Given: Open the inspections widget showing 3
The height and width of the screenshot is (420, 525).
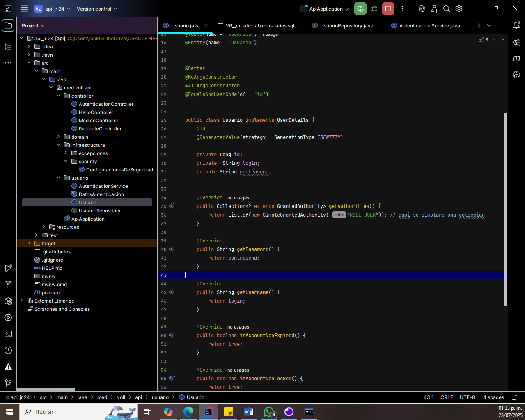Looking at the screenshot, I should (x=484, y=40).
